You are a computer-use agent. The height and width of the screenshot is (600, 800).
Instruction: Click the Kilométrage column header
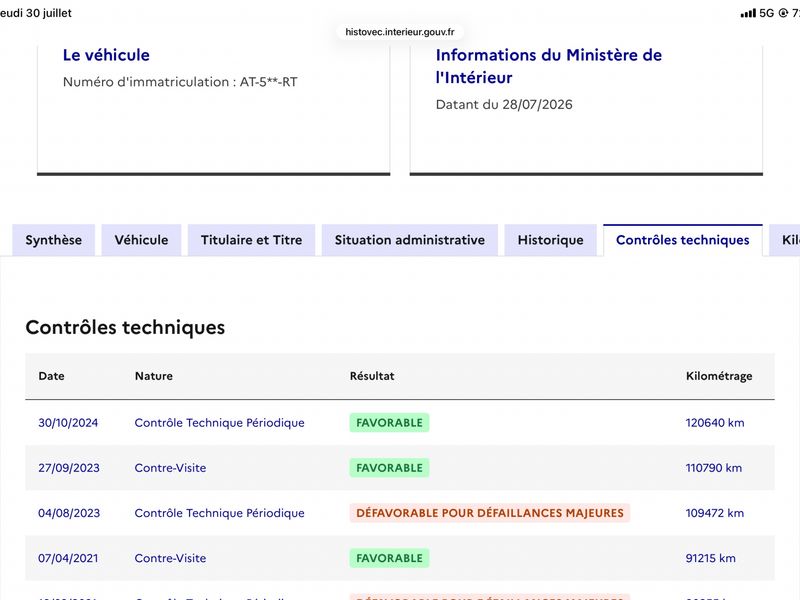point(719,376)
